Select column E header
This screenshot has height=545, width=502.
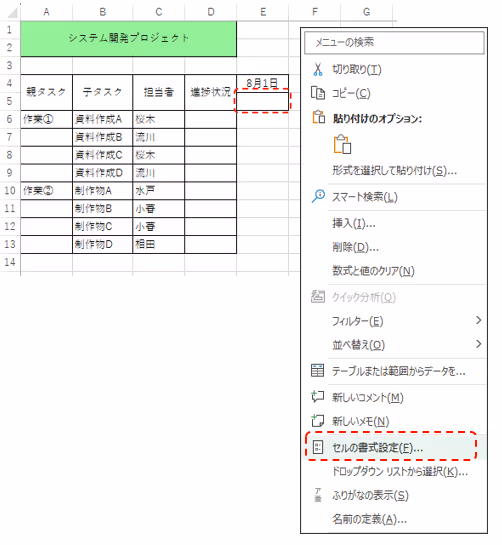click(x=263, y=12)
